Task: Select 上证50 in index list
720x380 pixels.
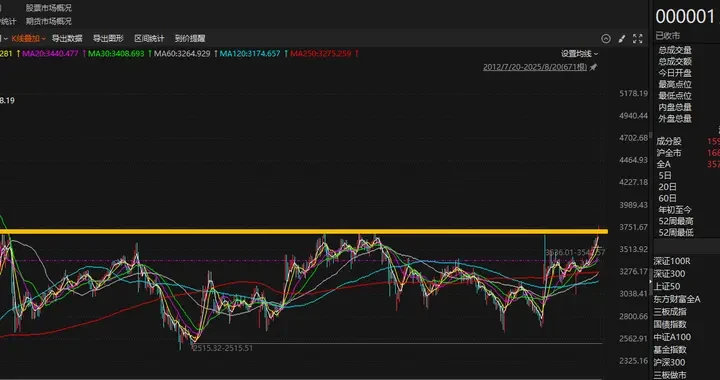Action: [x=667, y=286]
